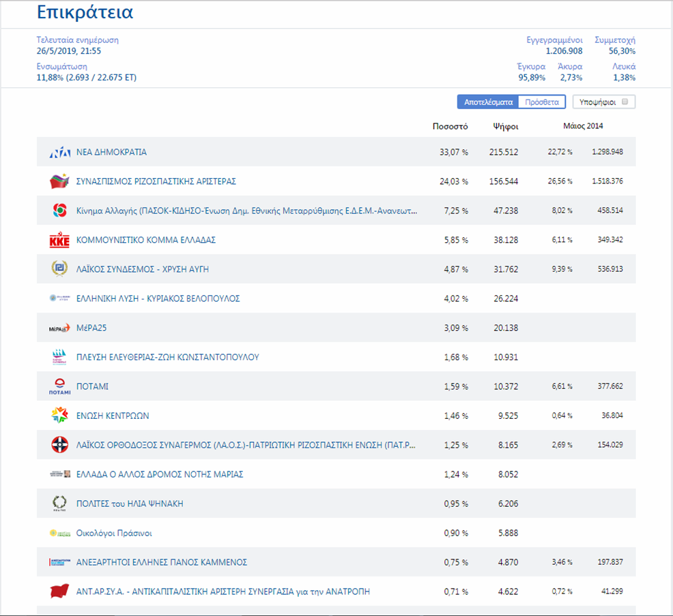Click the Κίνημα Αλλαγής logo
Image resolution: width=673 pixels, height=616 pixels.
point(59,211)
